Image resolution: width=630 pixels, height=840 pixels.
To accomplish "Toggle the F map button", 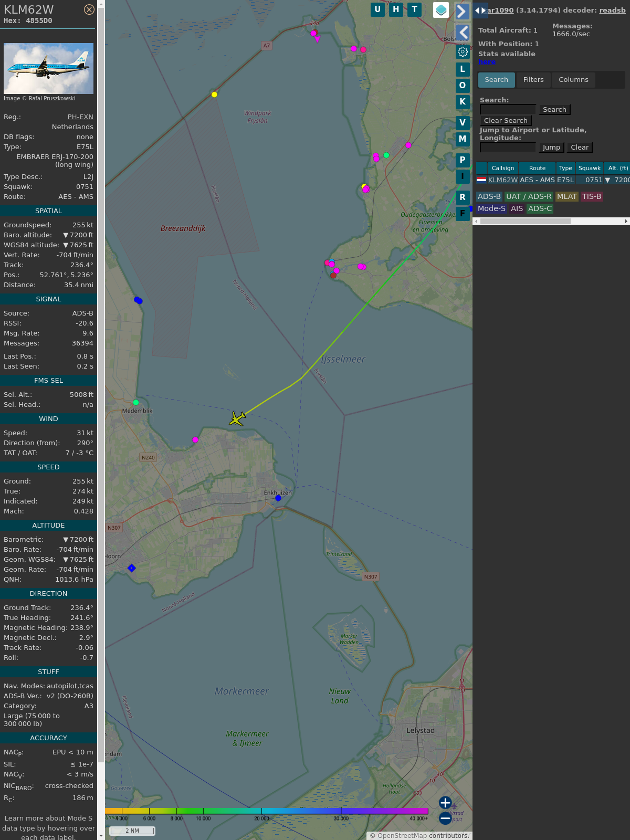I will coord(463,214).
